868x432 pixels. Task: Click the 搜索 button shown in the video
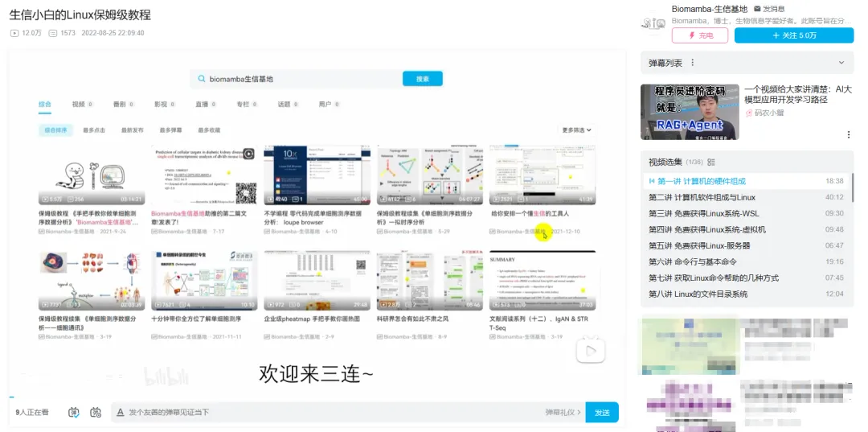point(423,79)
